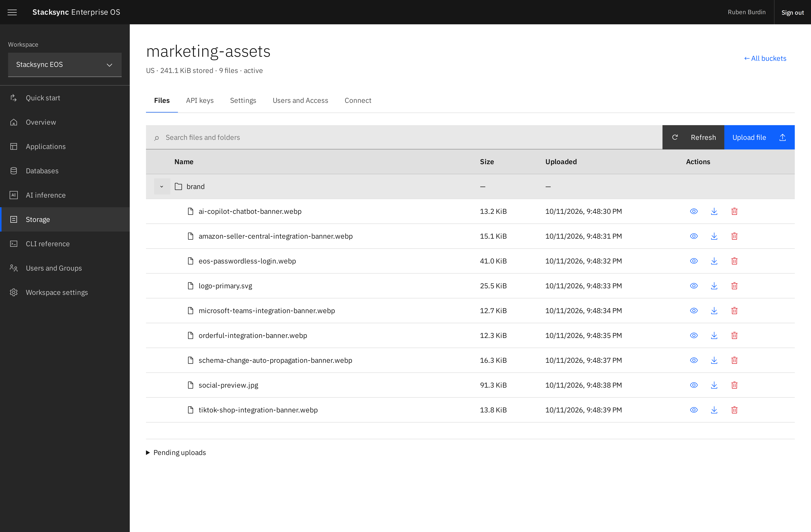Viewport: 811px width, 532px height.
Task: Select the Files tab
Action: [162, 100]
